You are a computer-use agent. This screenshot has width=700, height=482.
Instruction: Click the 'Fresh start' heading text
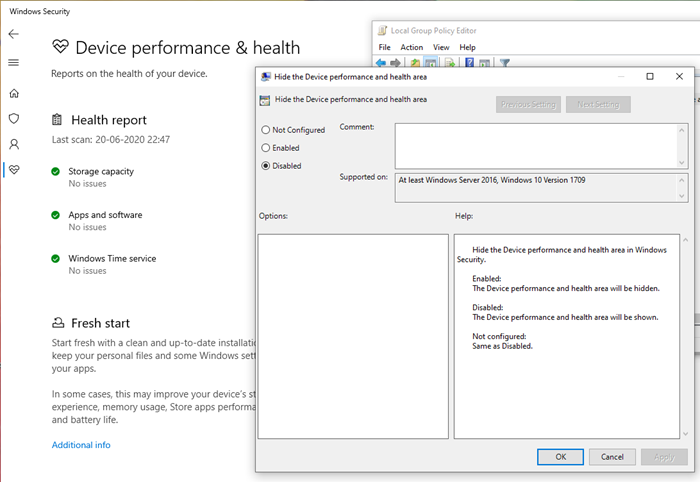click(x=100, y=323)
